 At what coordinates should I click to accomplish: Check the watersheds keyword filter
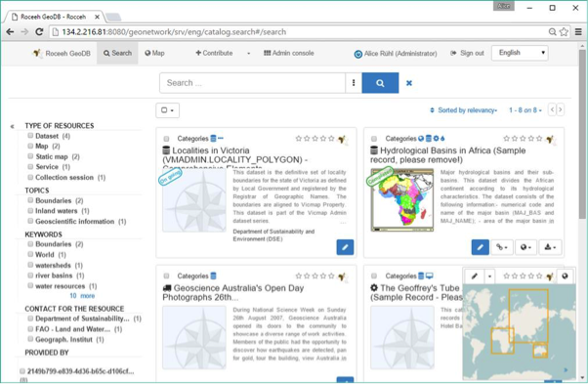(30, 265)
